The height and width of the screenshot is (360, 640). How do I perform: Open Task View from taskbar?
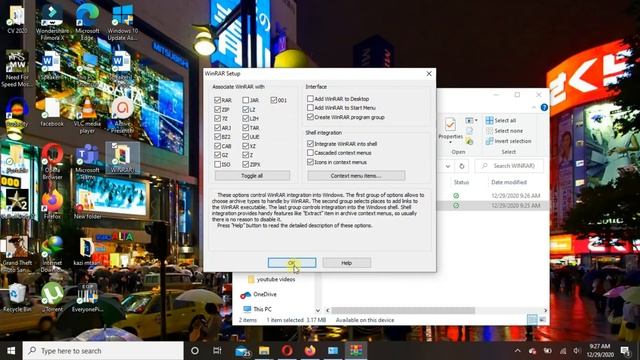(x=217, y=351)
